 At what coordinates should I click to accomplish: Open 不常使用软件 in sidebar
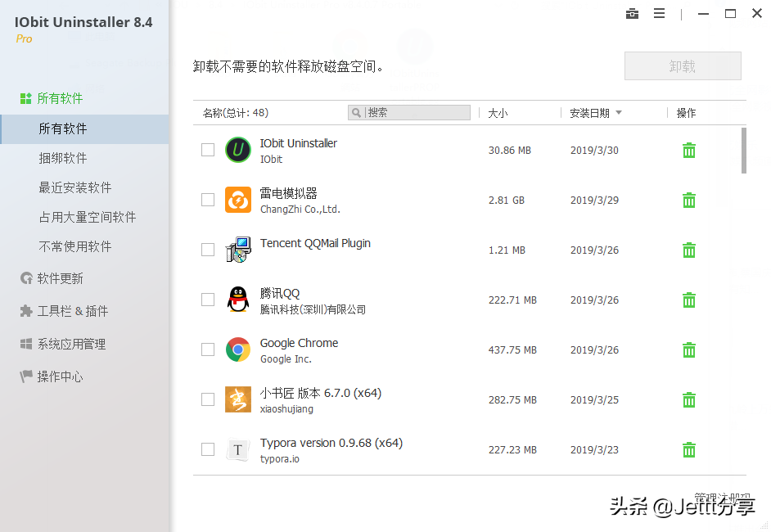75,247
